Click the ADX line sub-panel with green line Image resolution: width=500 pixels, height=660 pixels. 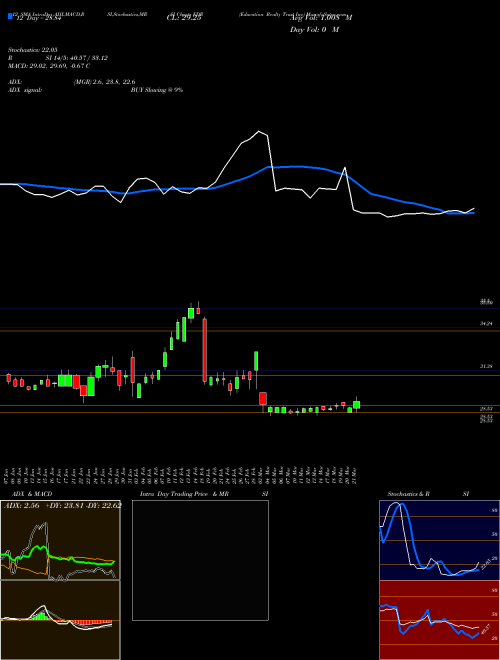point(60,540)
